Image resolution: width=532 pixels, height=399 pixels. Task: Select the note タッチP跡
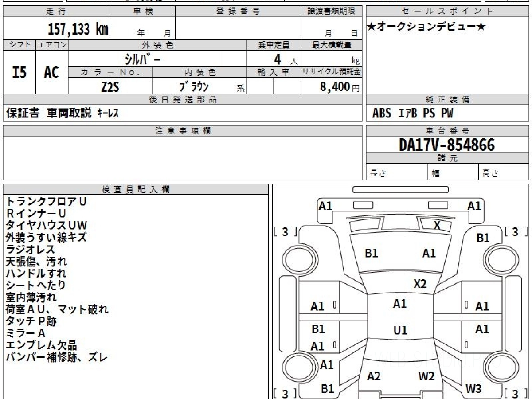[31, 321]
